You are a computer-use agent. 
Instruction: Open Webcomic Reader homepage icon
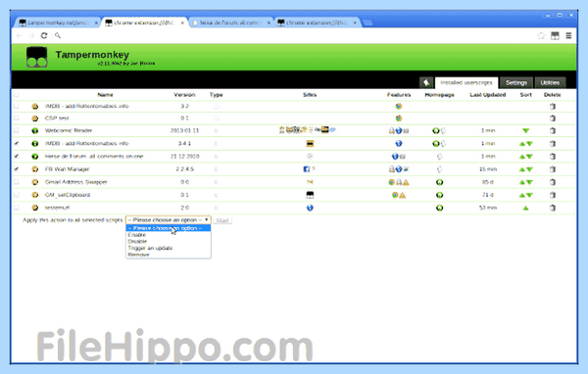coord(436,131)
